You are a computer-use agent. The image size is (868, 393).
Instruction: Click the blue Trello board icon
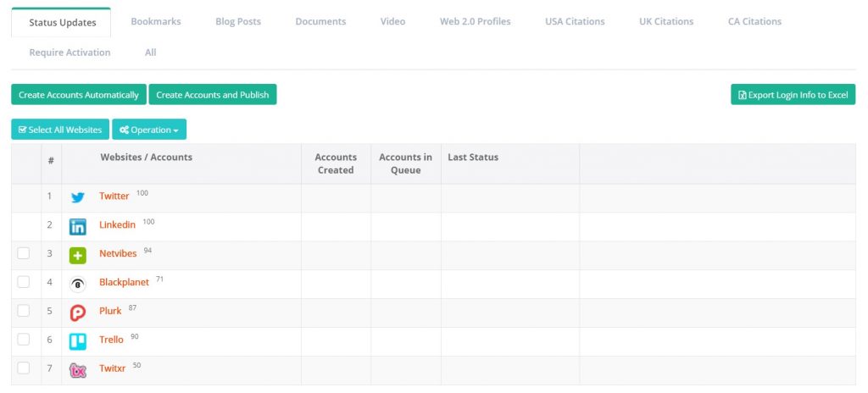tap(77, 341)
